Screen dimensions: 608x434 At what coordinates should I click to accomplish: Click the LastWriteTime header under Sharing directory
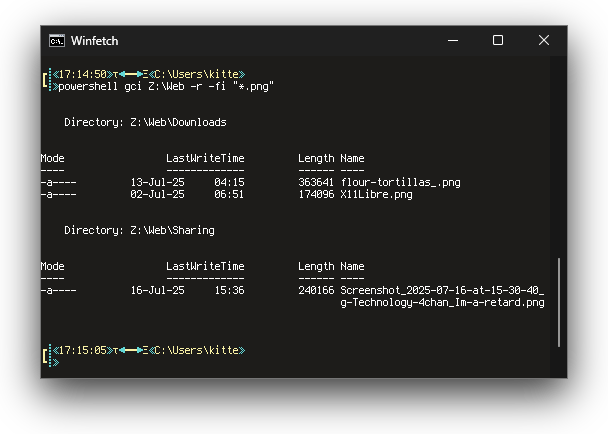click(x=205, y=266)
